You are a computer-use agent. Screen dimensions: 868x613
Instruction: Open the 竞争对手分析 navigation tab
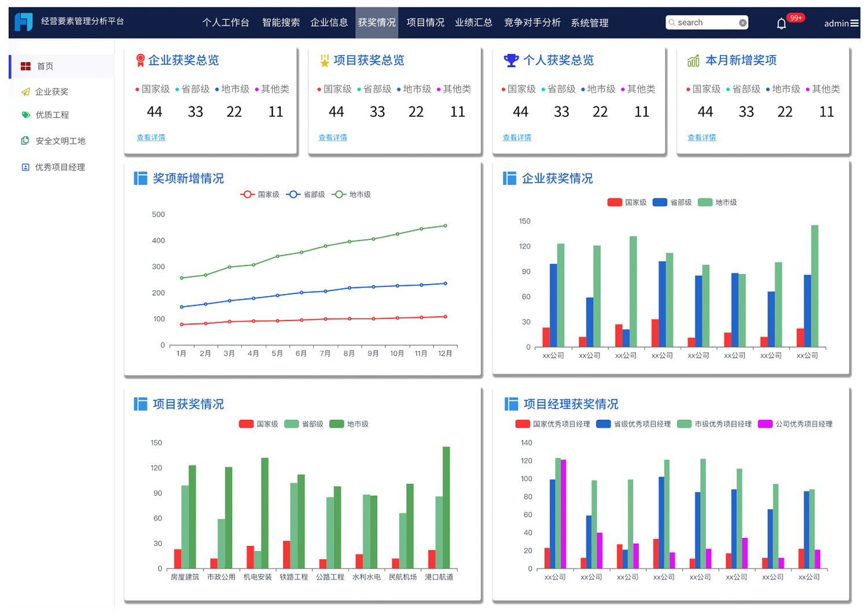532,23
